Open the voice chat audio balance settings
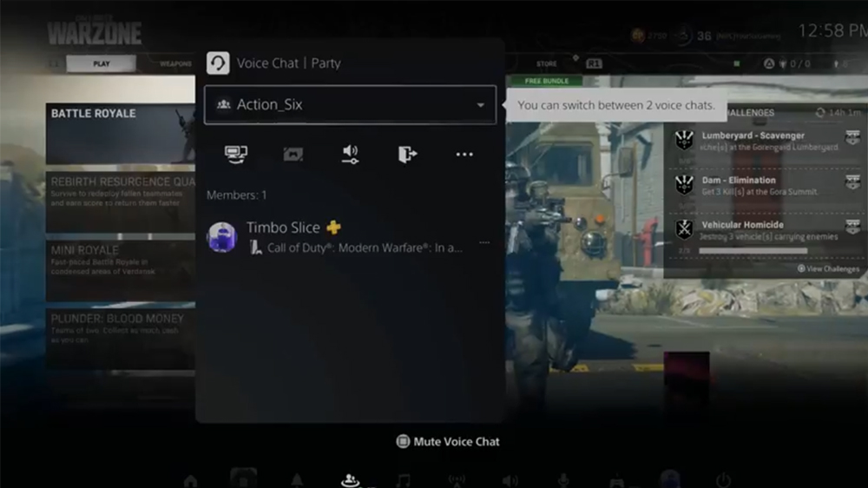 [350, 154]
